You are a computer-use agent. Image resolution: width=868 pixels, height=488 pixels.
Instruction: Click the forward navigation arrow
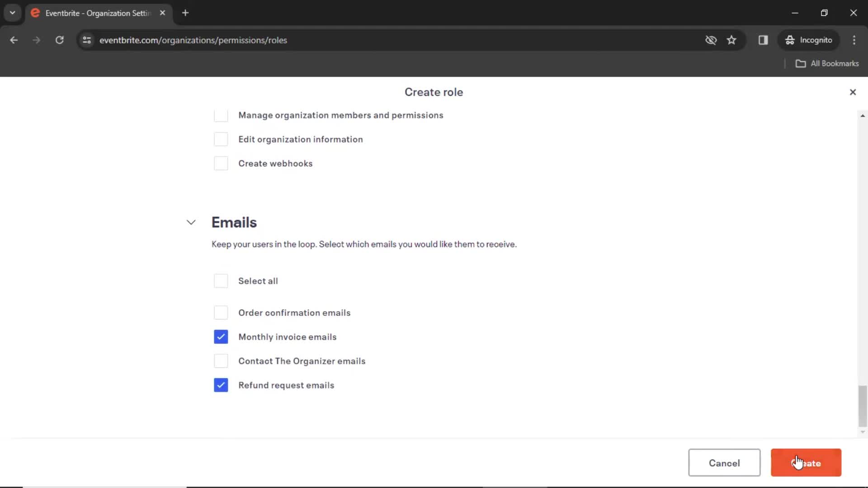click(36, 40)
